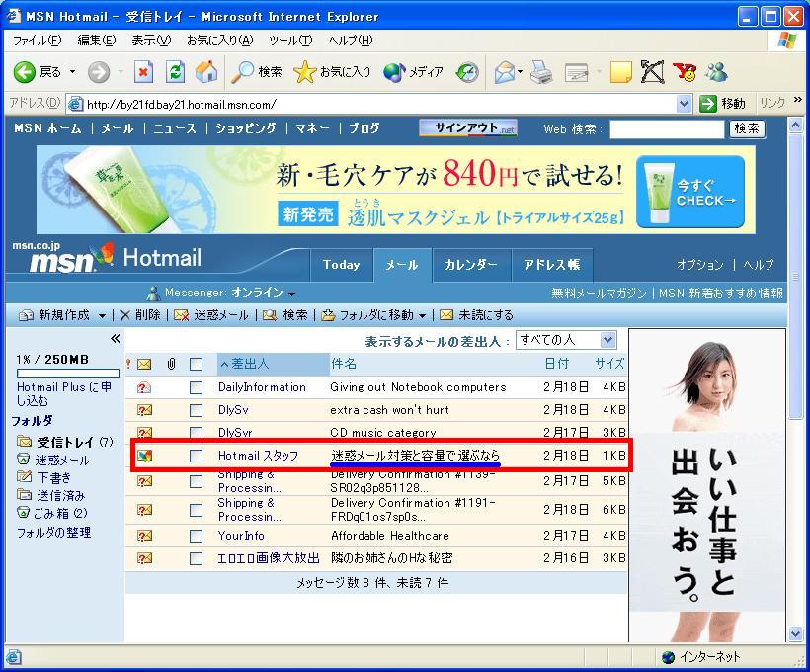Expand the address bar dropdown arrow
The width and height of the screenshot is (810, 672).
[684, 104]
